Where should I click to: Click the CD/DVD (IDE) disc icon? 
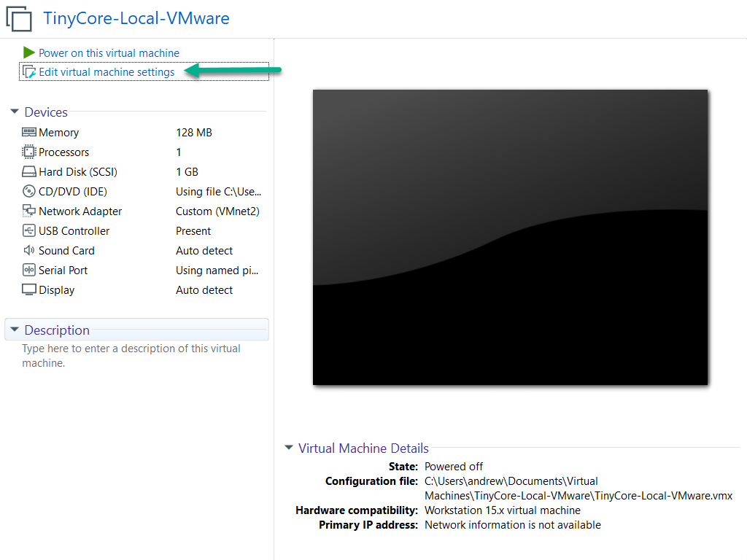point(29,192)
